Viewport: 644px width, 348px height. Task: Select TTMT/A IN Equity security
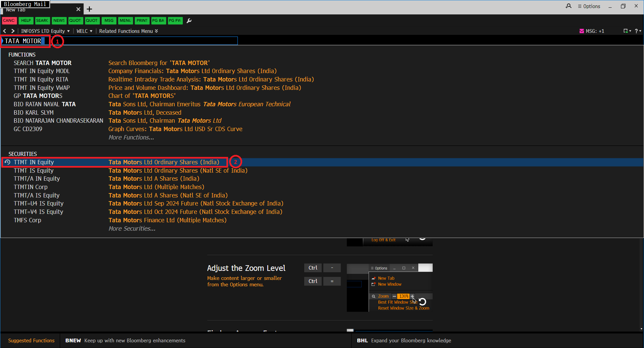click(37, 179)
